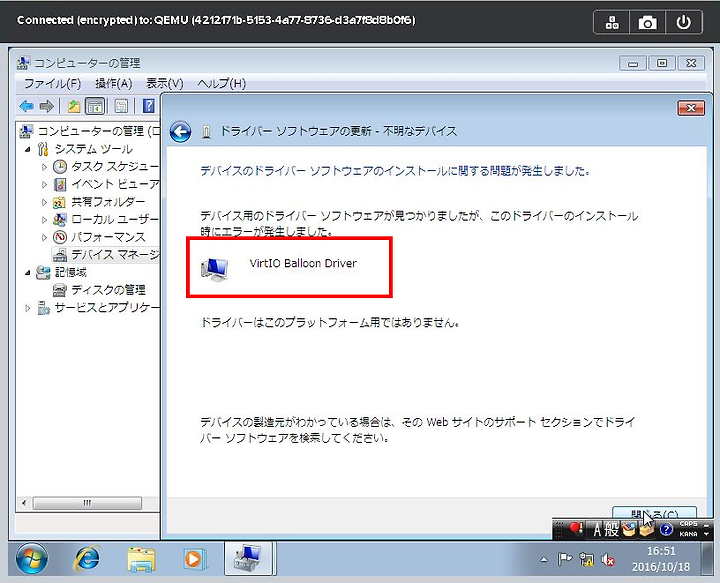Click the wizard's round blue back arrow
The width and height of the screenshot is (720, 583).
click(180, 132)
